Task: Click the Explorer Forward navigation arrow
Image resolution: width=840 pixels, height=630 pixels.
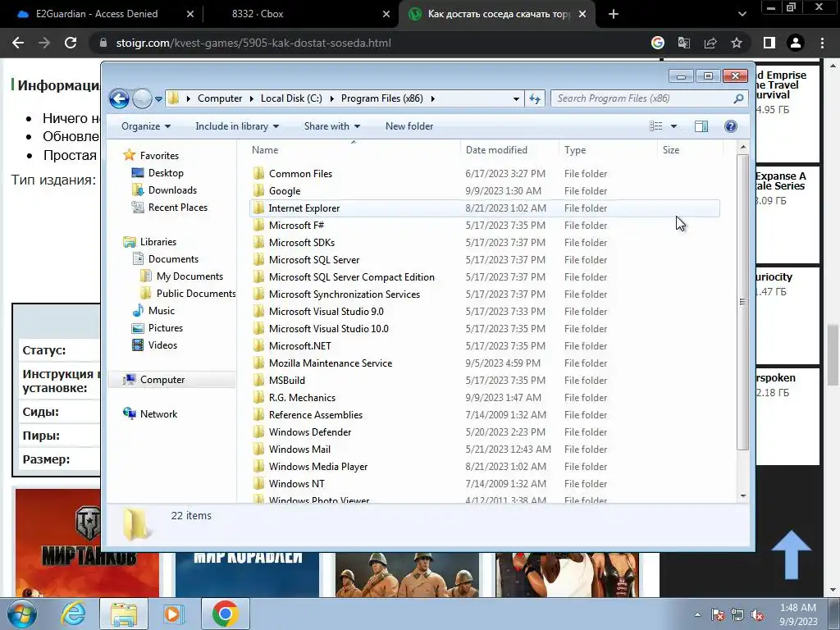Action: [x=142, y=98]
